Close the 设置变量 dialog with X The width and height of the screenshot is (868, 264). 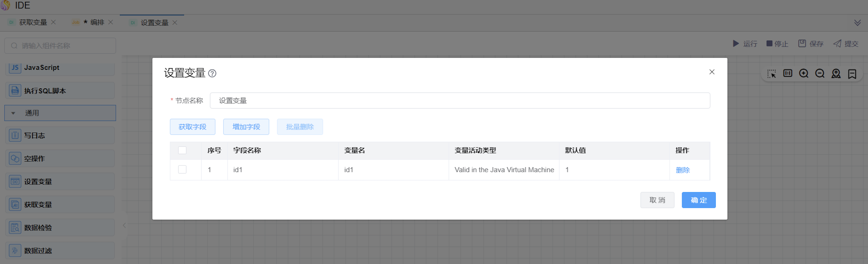[x=712, y=72]
